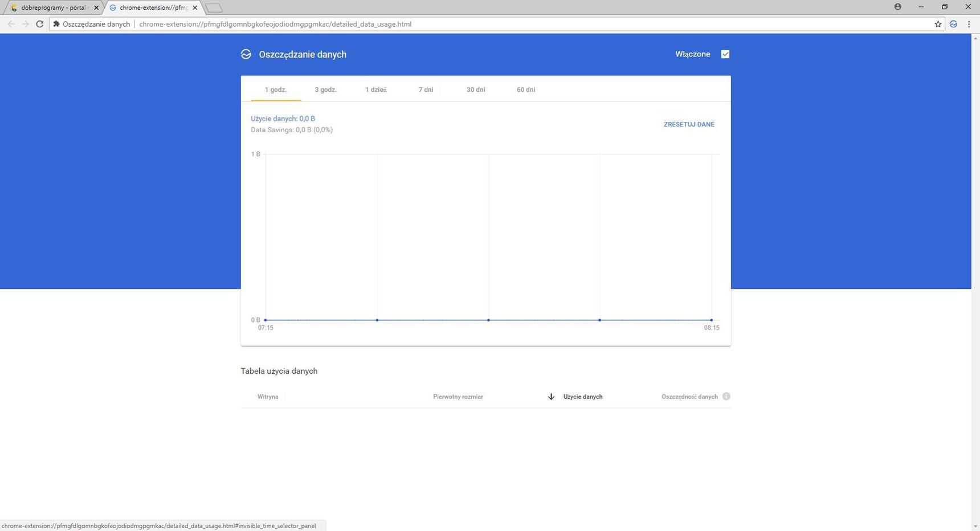The image size is (980, 531).
Task: Reload the current page
Action: [x=40, y=24]
